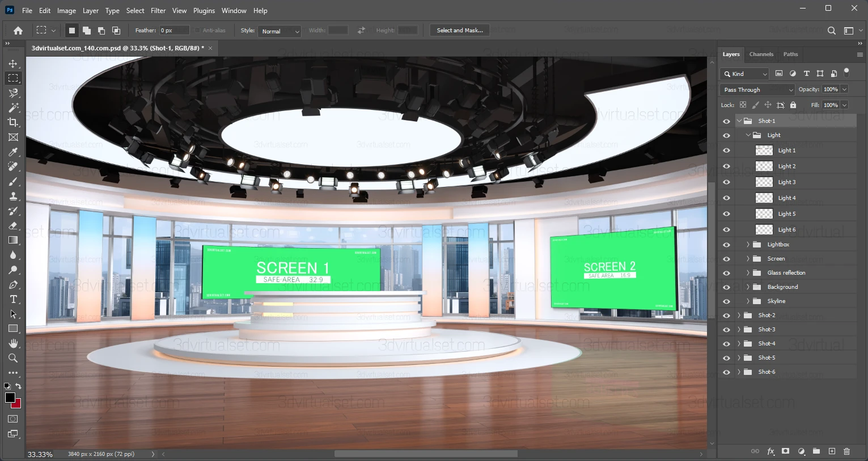The width and height of the screenshot is (868, 461).
Task: Open the Filter menu
Action: tap(158, 11)
